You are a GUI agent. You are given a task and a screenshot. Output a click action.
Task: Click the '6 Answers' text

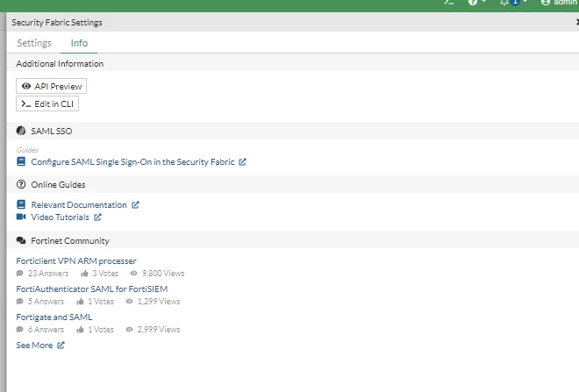[x=46, y=330]
